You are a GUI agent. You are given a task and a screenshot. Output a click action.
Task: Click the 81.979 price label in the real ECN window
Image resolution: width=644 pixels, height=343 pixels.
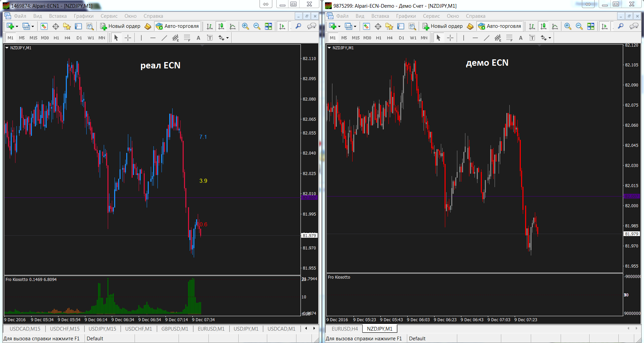click(x=309, y=235)
